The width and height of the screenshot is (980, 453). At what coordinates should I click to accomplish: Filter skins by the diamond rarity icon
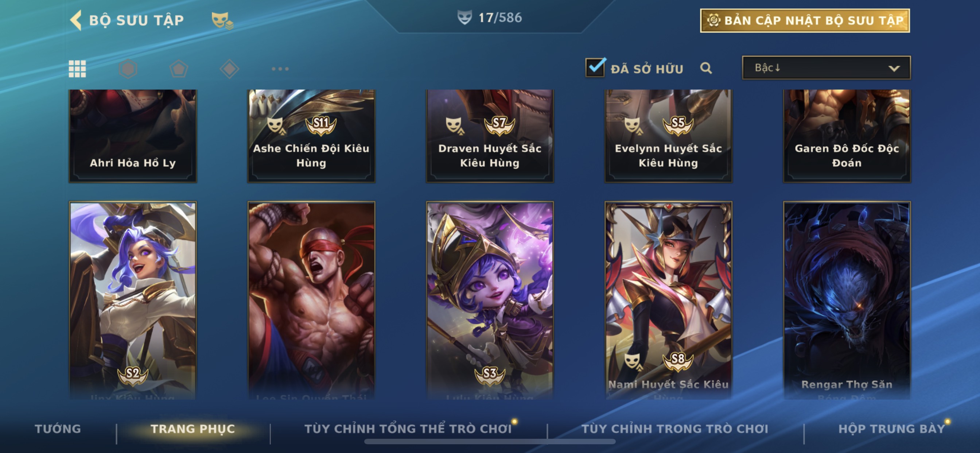(x=229, y=69)
